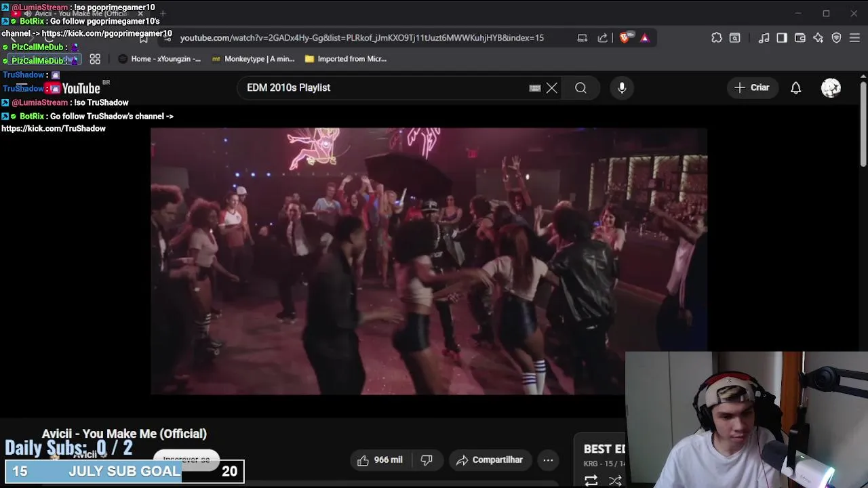Click the JULY SUB GOAL progress bar

[x=124, y=471]
